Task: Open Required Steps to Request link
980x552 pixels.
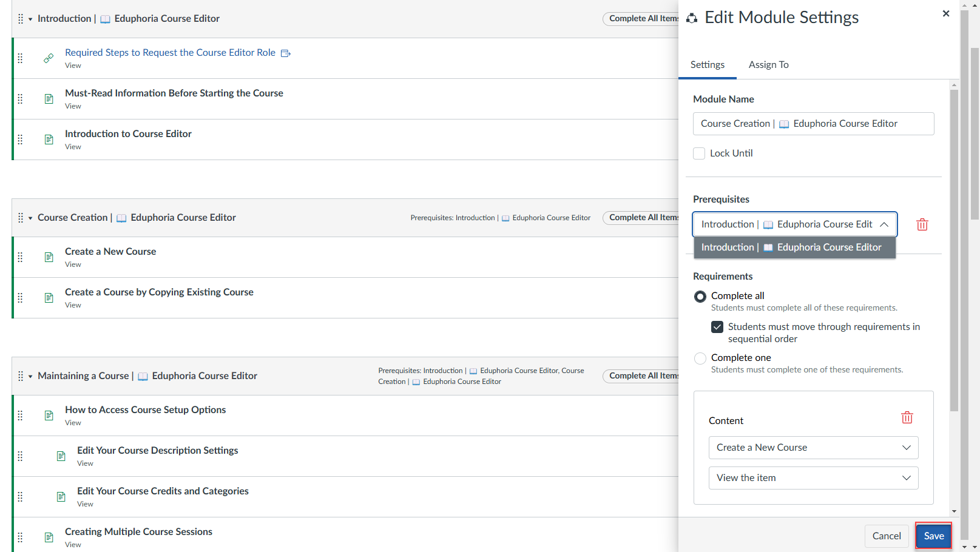Action: tap(170, 53)
